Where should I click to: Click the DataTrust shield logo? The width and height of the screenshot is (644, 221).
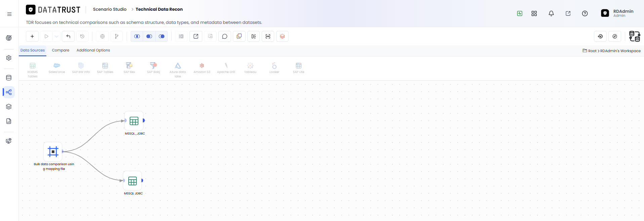[31, 9]
